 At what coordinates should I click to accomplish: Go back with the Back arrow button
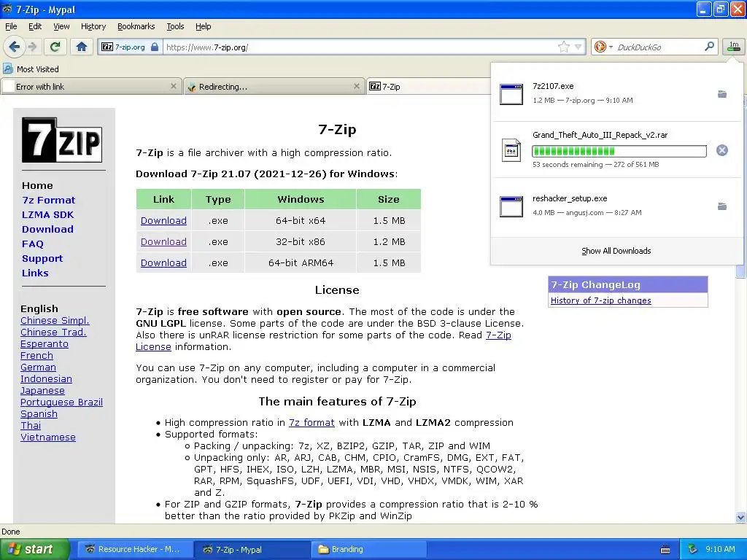pos(15,47)
